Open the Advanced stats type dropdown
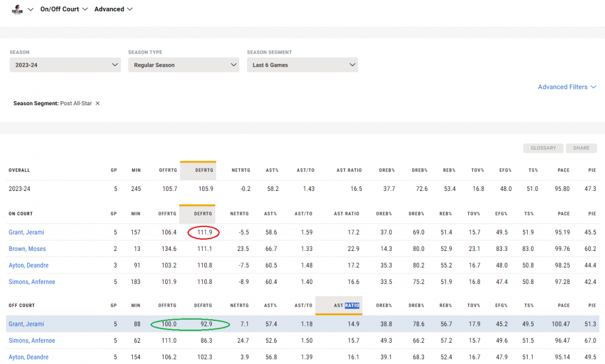 113,10
